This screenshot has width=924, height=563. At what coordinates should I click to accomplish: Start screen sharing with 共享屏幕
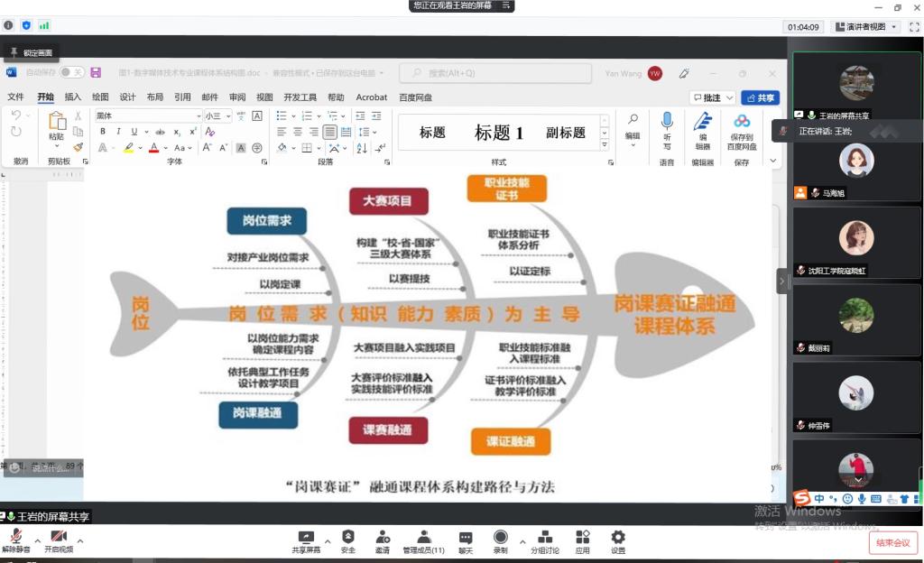tap(306, 542)
